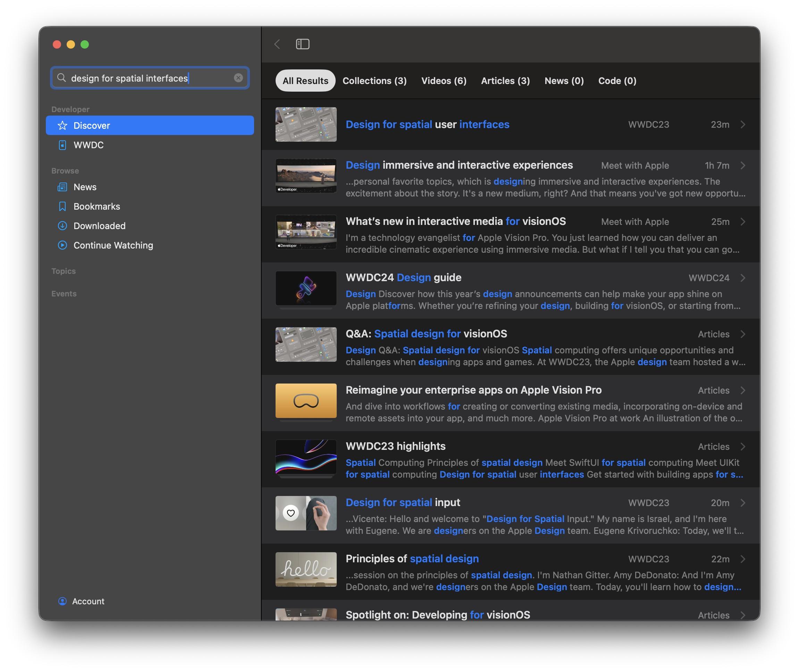Screen dimensions: 799x672
Task: Click the 'WWDC24' label on Design guide row
Action: (x=709, y=278)
